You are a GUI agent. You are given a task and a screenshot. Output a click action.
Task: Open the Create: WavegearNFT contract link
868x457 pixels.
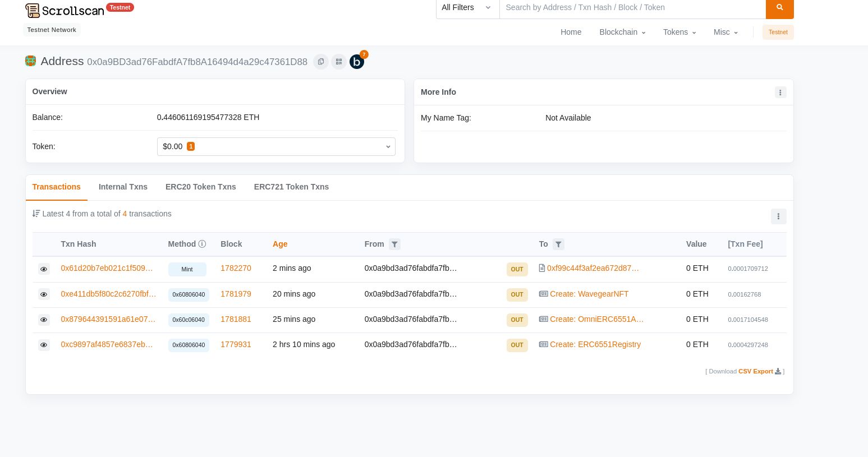589,294
